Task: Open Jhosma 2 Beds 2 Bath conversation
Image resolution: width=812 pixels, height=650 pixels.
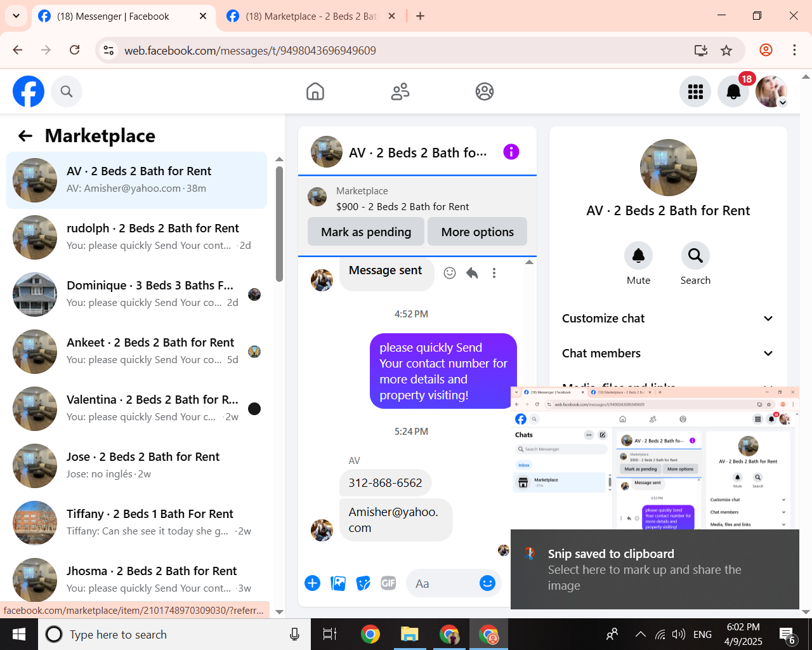Action: pos(136,578)
